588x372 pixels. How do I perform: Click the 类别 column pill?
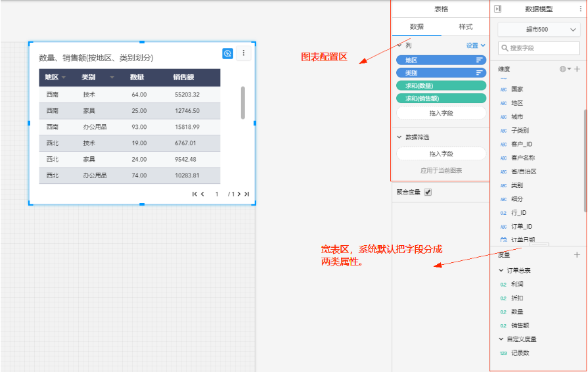(x=441, y=73)
